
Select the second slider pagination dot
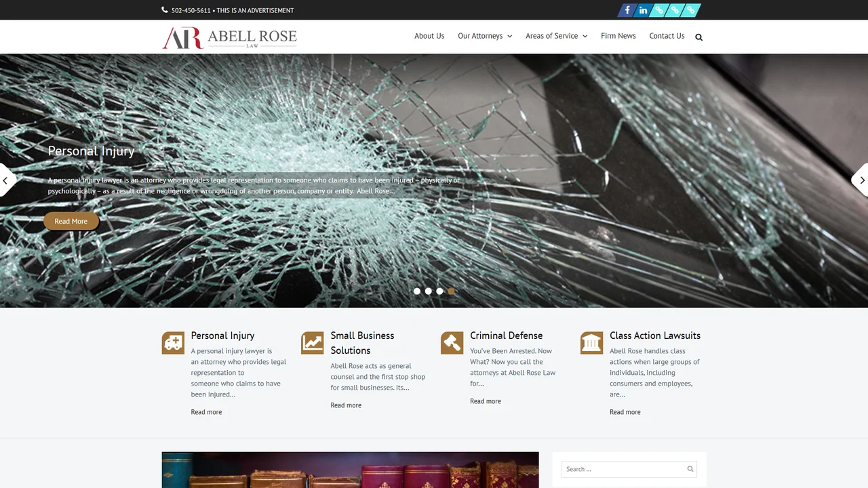(429, 291)
